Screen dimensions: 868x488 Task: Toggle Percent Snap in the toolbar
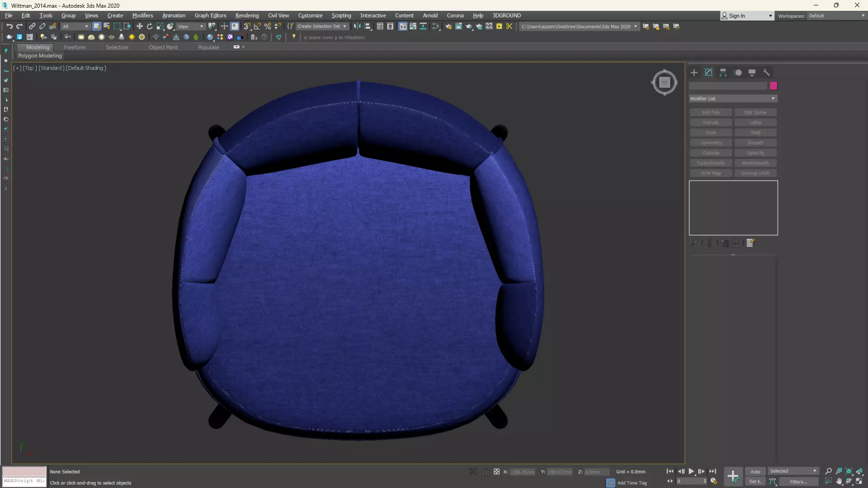click(268, 26)
